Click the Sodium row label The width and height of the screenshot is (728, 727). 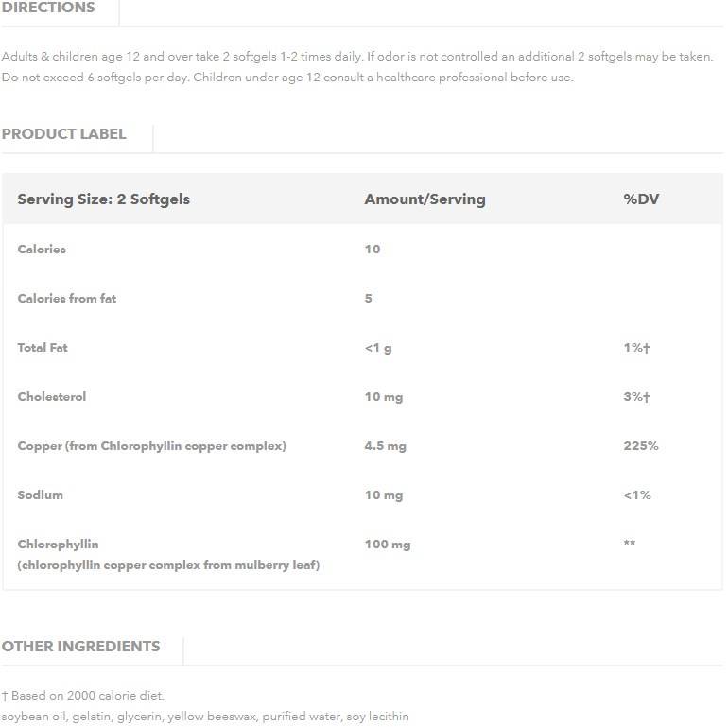[x=41, y=495]
